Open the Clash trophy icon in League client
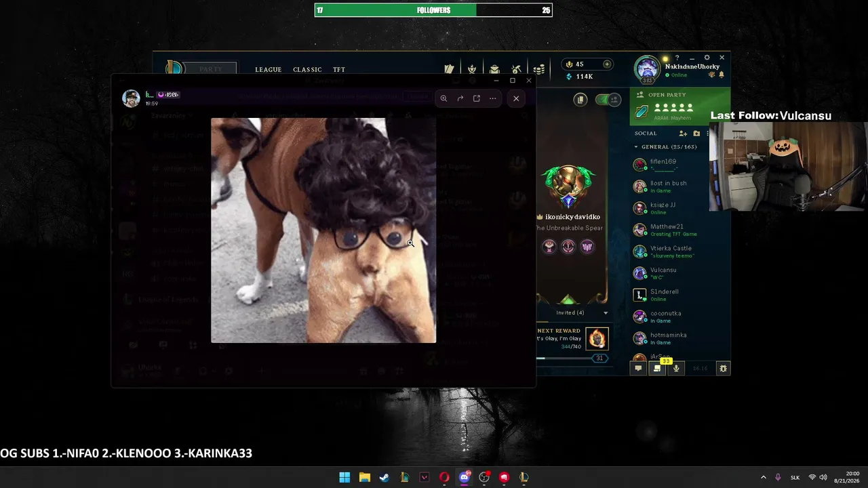 (472, 69)
